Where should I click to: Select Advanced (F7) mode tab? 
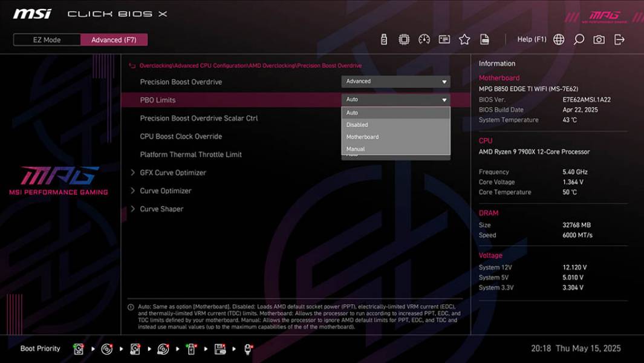click(x=114, y=40)
